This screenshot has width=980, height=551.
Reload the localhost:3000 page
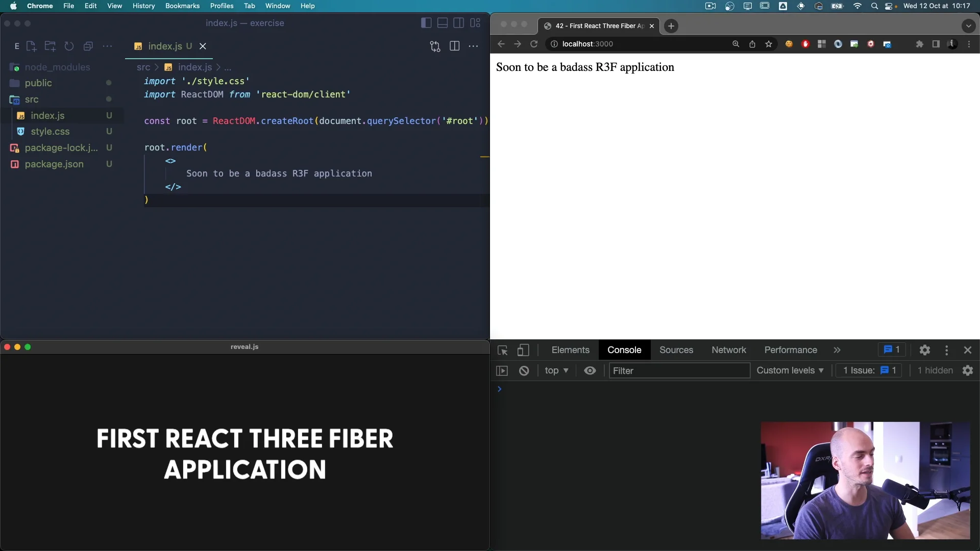534,44
